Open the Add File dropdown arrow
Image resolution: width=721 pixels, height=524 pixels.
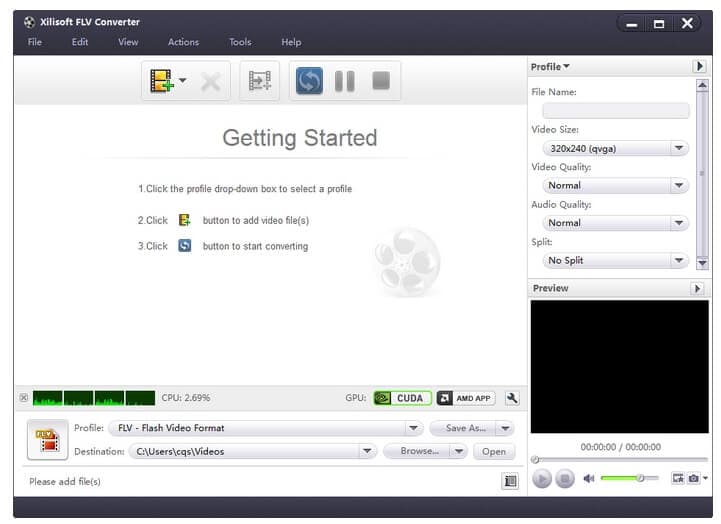pos(183,80)
